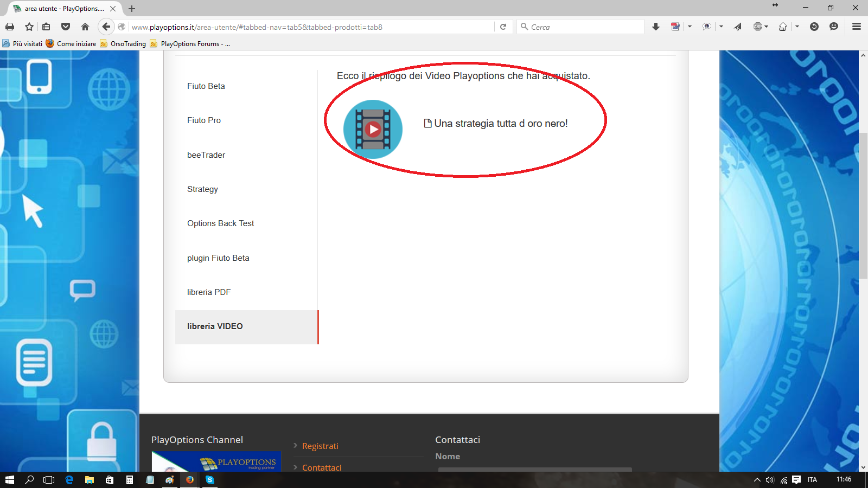The width and height of the screenshot is (868, 488).
Task: Click the Cerca search field
Action: [x=580, y=27]
